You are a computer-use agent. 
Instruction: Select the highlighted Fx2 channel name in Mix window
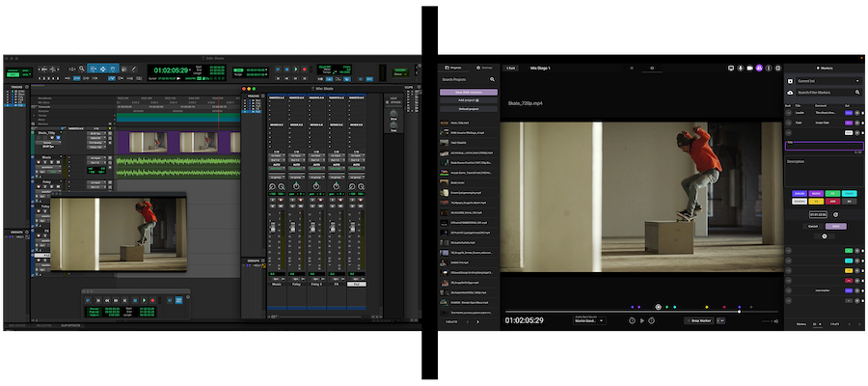(357, 284)
